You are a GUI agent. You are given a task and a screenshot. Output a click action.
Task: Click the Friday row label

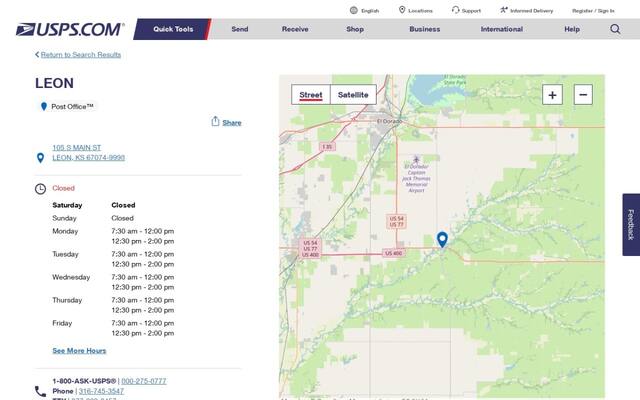point(62,323)
